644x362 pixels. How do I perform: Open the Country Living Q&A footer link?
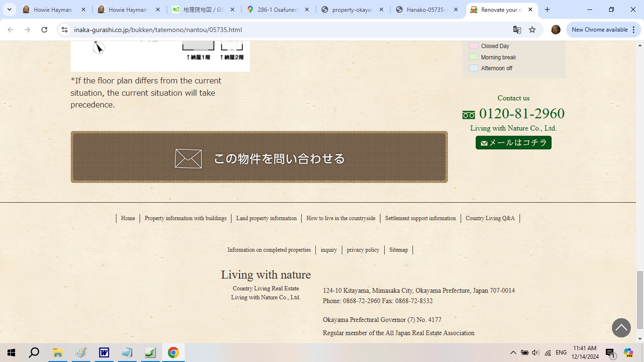490,218
